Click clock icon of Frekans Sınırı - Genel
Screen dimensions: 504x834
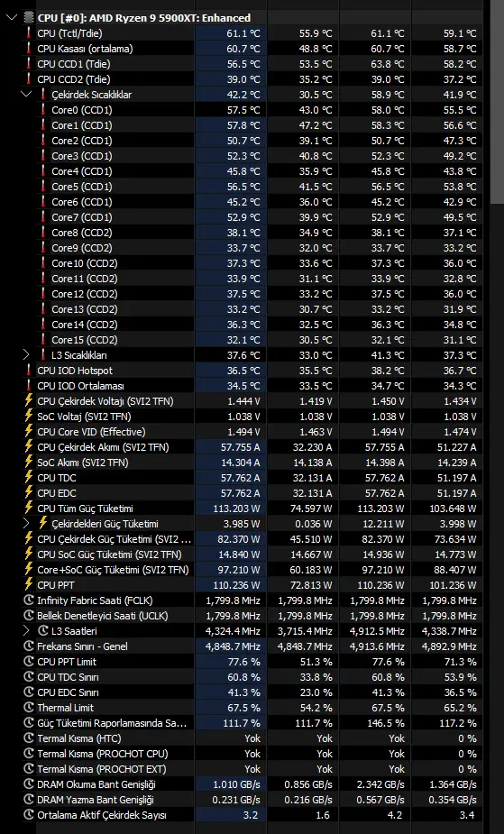tap(29, 646)
